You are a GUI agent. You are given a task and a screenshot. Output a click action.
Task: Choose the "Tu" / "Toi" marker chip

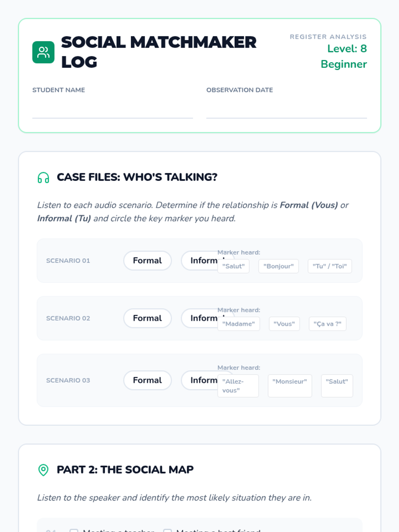[x=330, y=266]
